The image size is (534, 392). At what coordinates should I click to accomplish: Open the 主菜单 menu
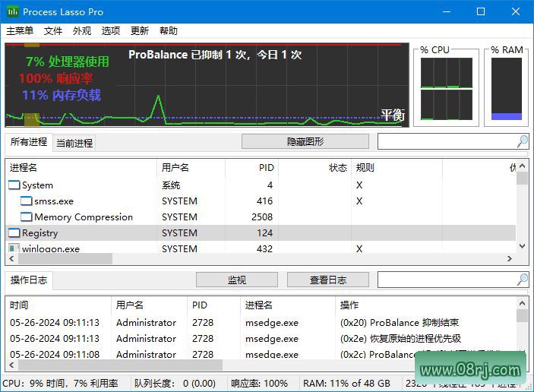20,31
